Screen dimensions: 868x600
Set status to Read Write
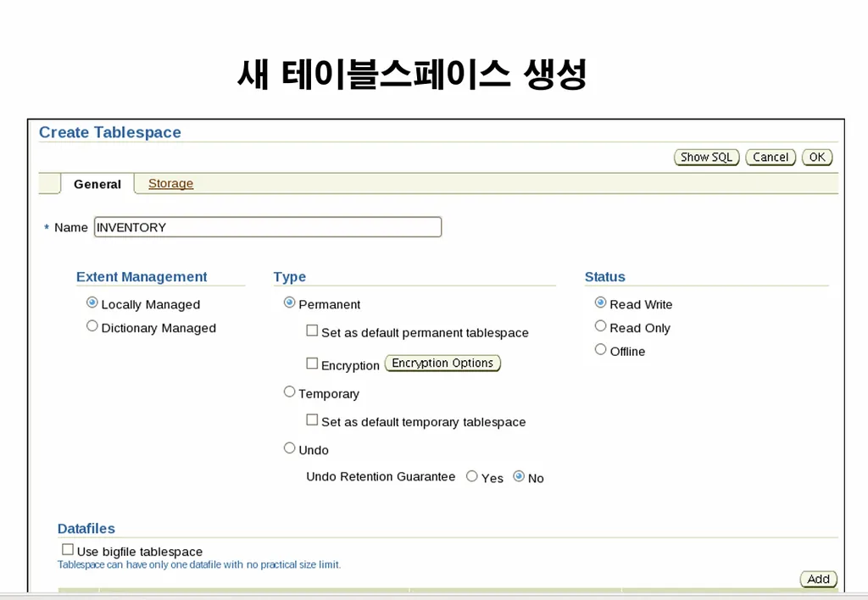600,303
